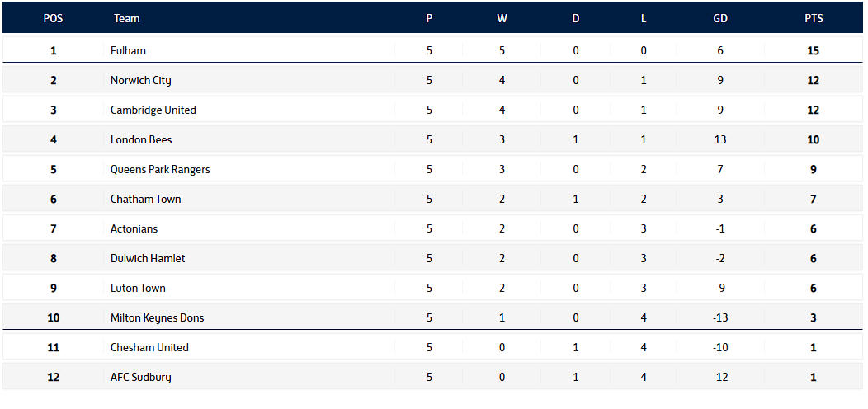Click the Luton Town team name
The height and width of the screenshot is (409, 868).
[x=138, y=288]
